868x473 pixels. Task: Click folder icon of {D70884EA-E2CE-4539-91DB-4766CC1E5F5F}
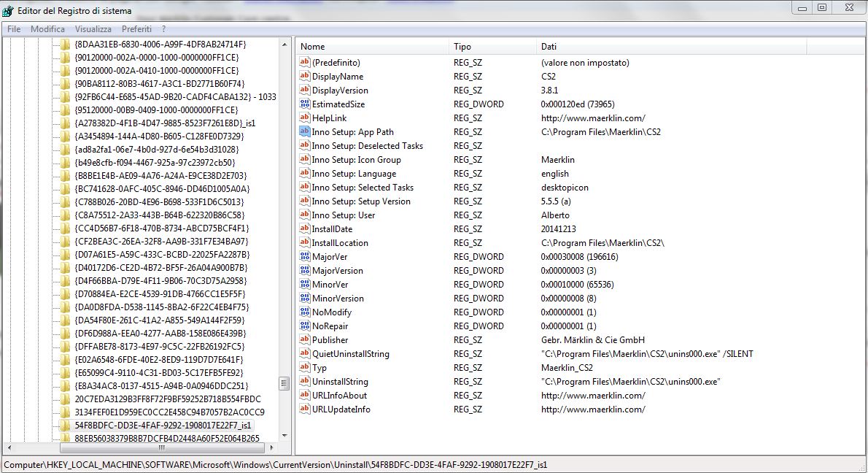(x=66, y=294)
